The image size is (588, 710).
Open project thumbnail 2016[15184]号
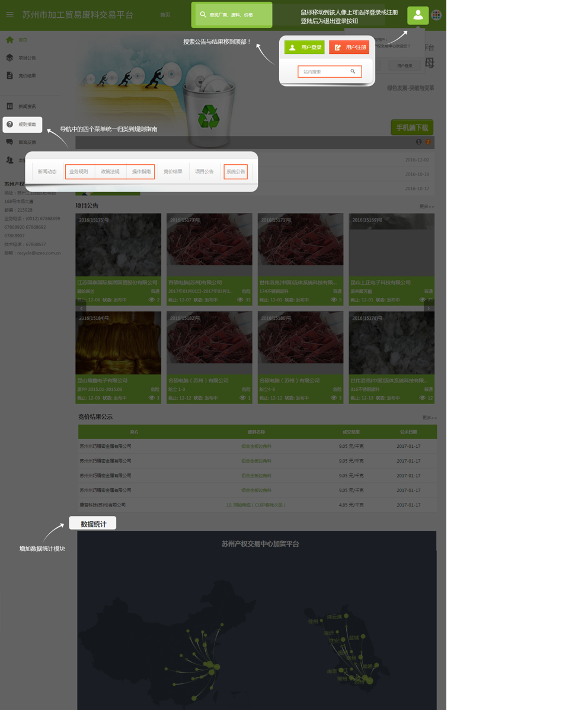(x=118, y=343)
